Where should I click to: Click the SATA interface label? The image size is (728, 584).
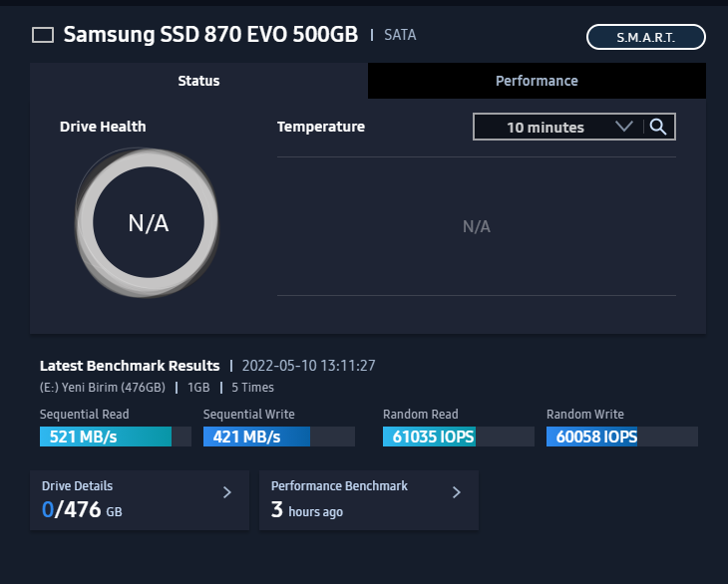pos(400,35)
